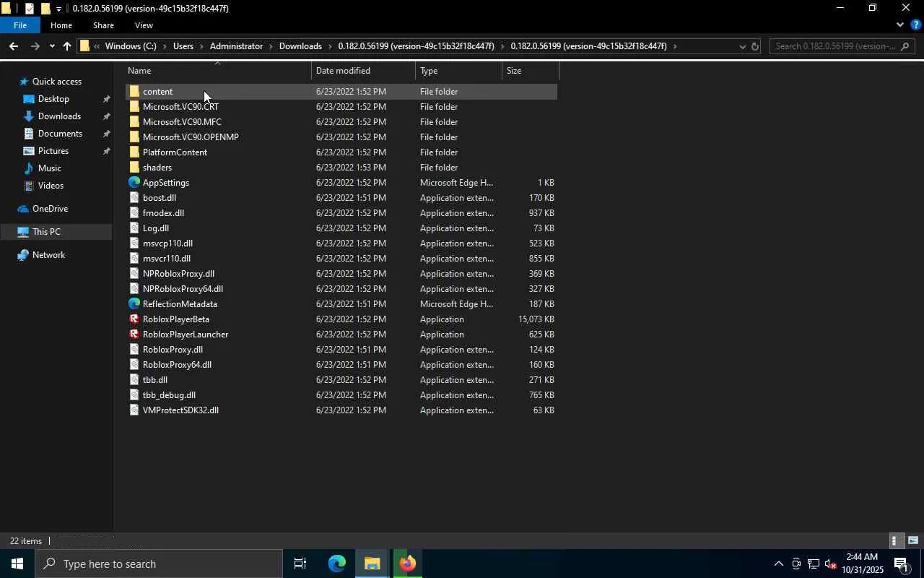Screen dimensions: 924x578
Task: Select the Microsoft.VC90.OPENMP folder icon
Action: (134, 137)
